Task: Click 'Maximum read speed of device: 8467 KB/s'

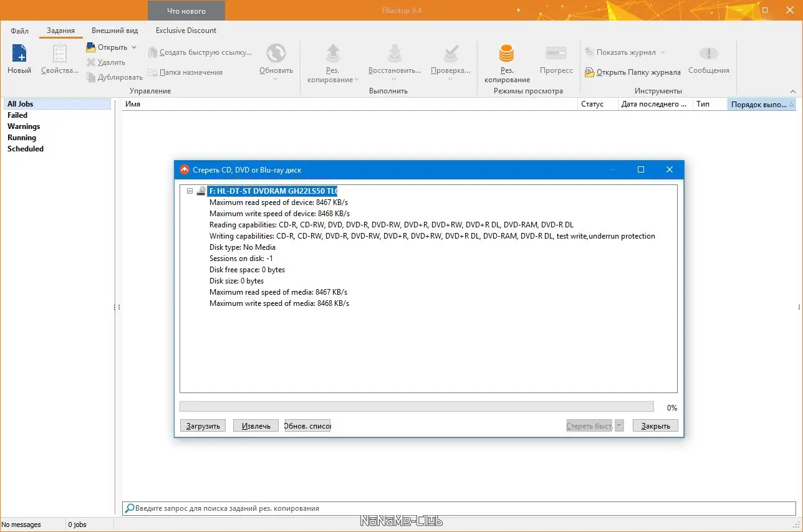Action: (279, 202)
